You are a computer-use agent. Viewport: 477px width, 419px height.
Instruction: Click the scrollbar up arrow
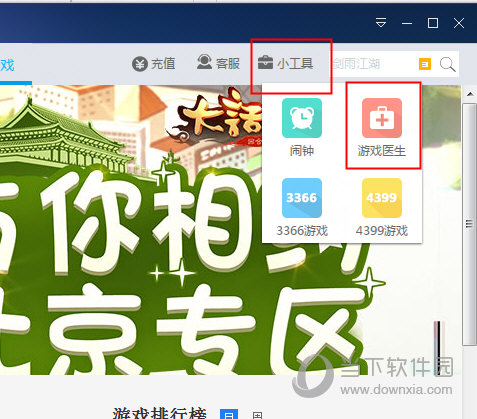coord(470,94)
